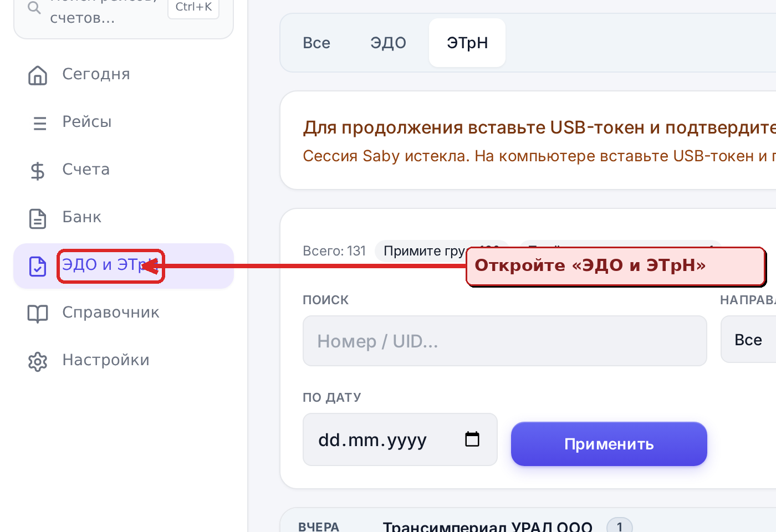Switch to the ЭДО tab

pos(388,43)
